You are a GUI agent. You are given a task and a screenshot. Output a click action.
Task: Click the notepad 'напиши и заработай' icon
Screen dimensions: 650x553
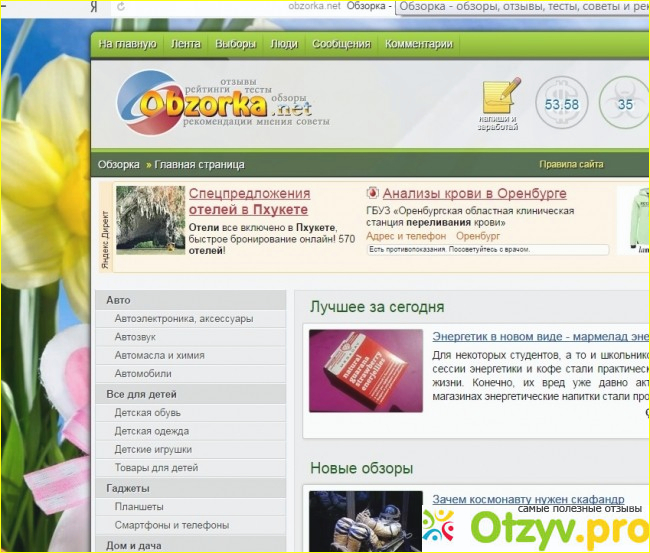tap(500, 100)
